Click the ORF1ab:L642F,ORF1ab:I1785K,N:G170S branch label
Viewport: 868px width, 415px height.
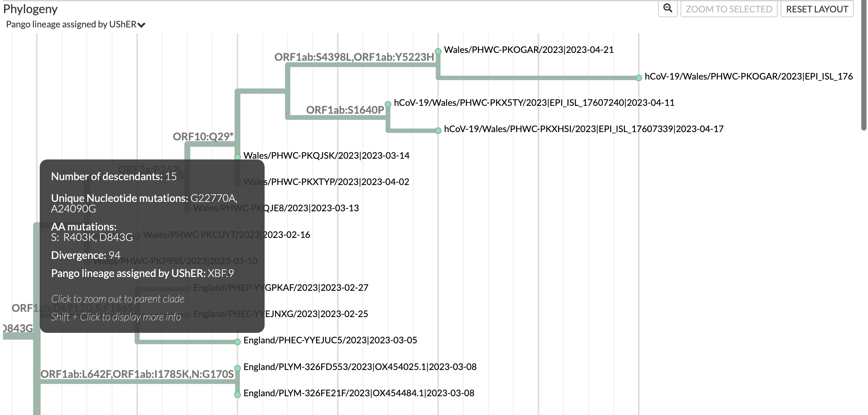pos(138,374)
